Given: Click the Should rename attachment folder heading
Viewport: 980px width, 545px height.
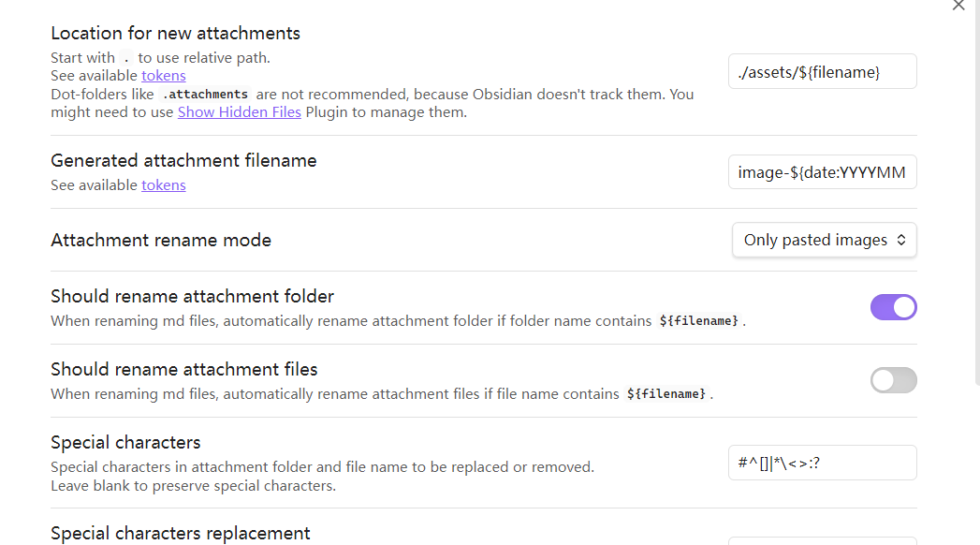Looking at the screenshot, I should (192, 297).
